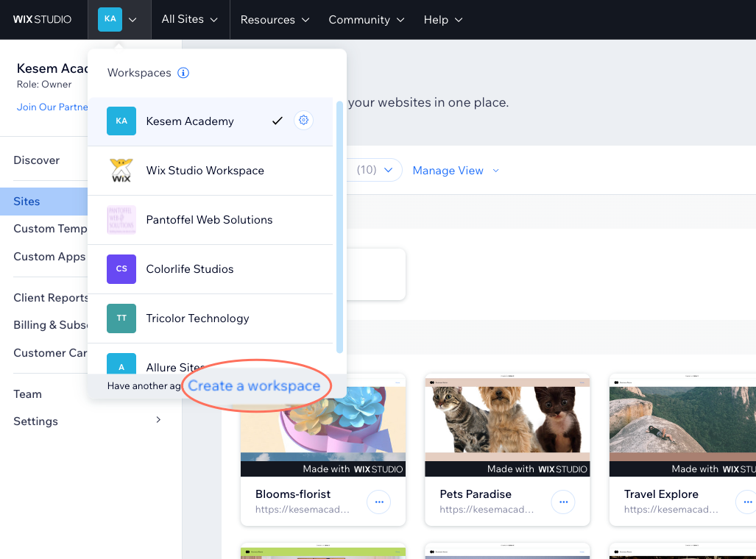The width and height of the screenshot is (756, 559).
Task: Open the KA workspace switcher avatar
Action: (x=110, y=19)
